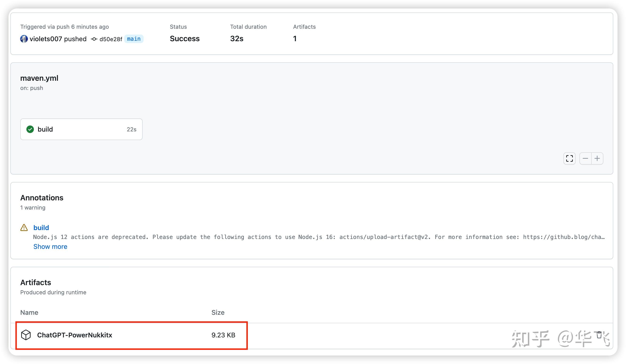Click the warning triangle beside build annotation

coord(24,228)
